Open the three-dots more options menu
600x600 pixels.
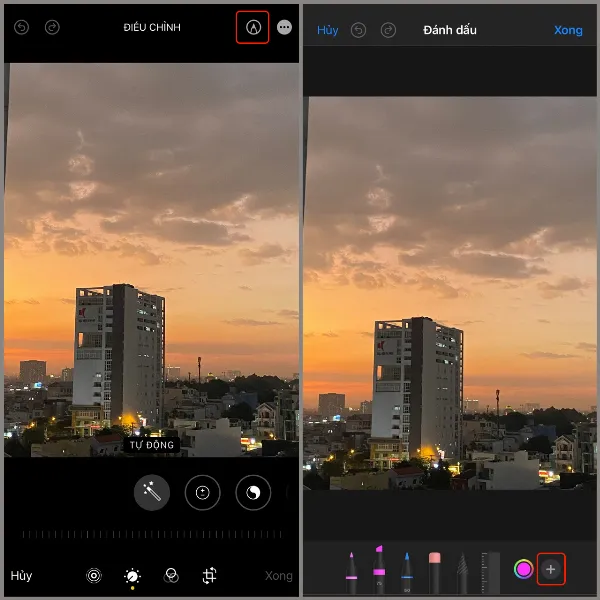pos(285,28)
